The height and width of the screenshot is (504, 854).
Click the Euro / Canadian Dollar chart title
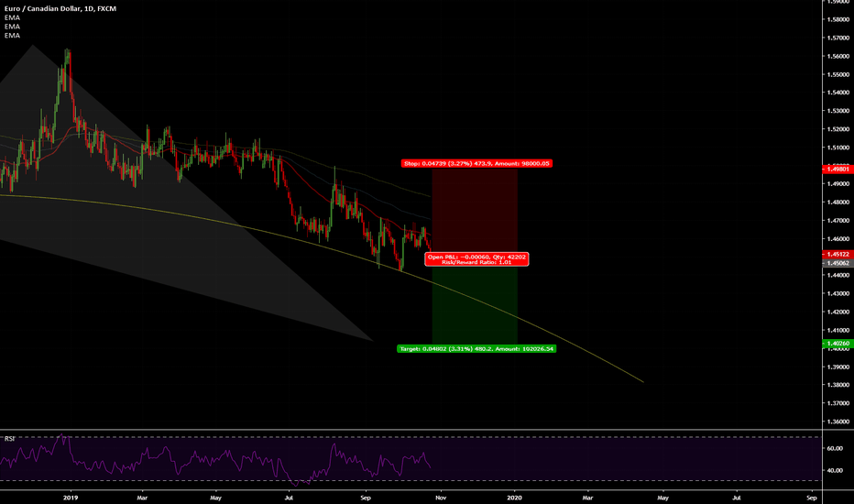click(60, 9)
